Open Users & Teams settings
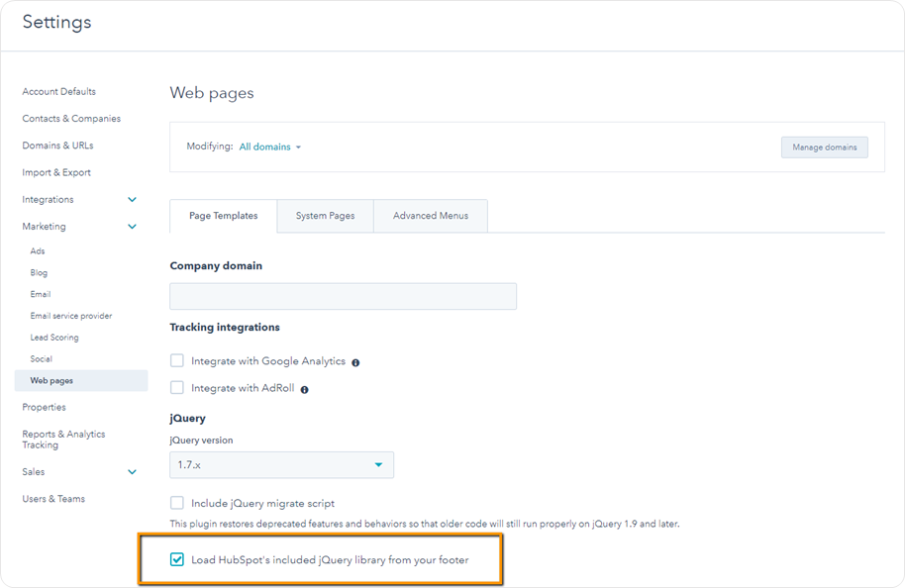905x588 pixels. point(53,499)
